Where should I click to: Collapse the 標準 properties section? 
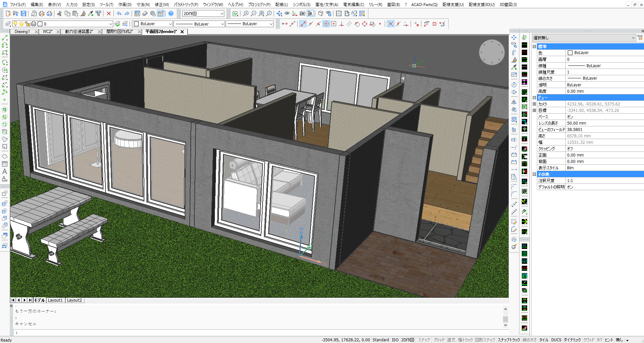pyautogui.click(x=535, y=46)
